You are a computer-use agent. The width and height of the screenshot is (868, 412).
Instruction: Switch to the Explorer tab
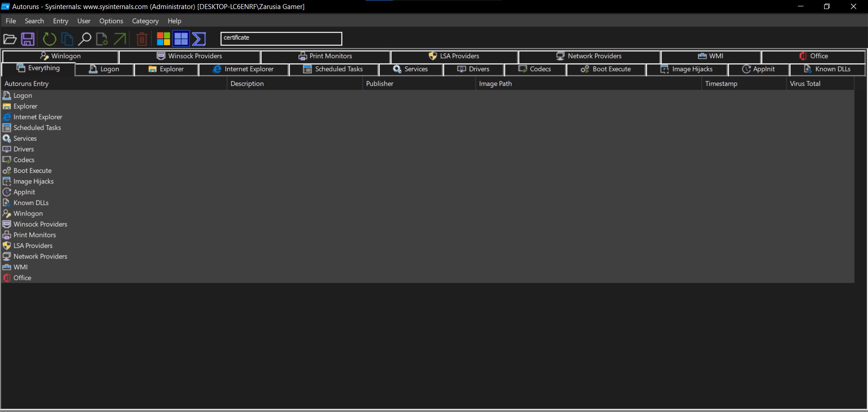pos(166,69)
